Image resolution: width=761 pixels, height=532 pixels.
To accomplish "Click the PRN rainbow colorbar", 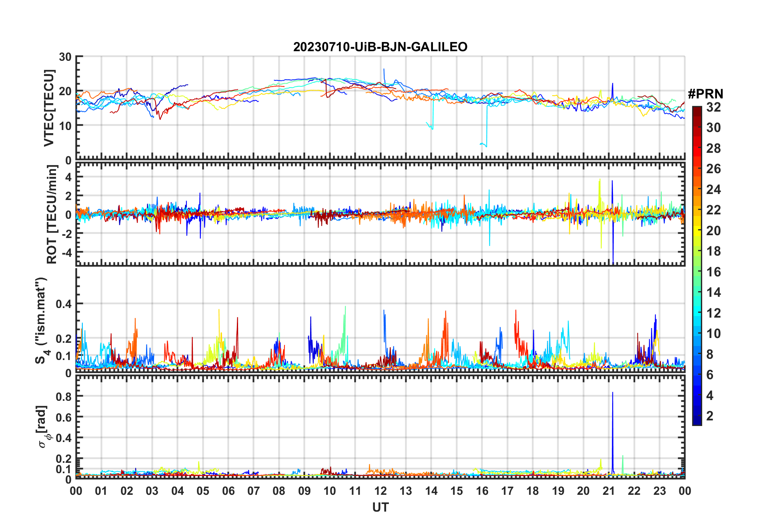I will pos(697,266).
